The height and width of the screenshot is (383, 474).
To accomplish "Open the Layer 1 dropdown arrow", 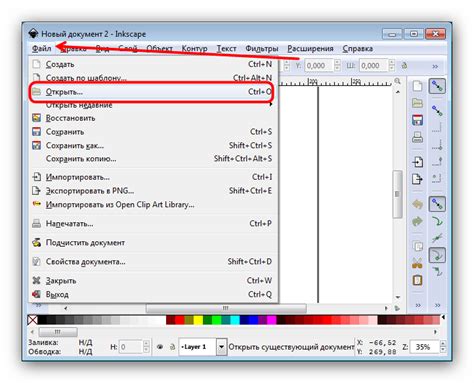I will pos(221,347).
